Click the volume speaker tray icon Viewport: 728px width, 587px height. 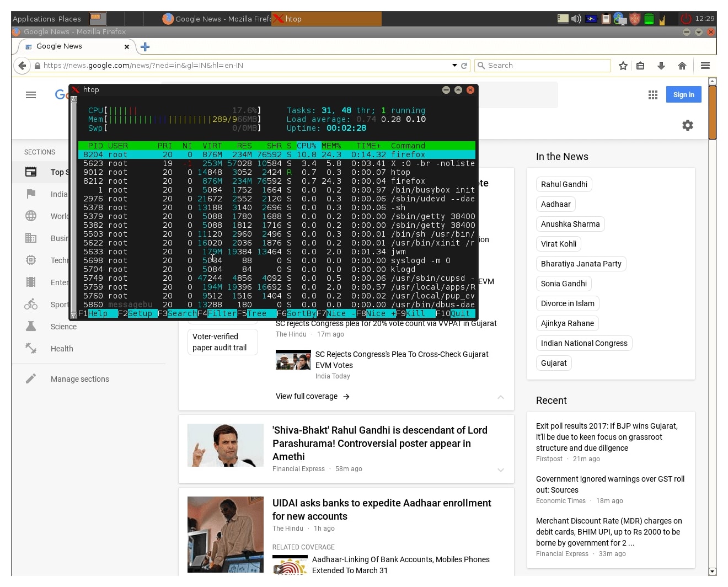[576, 19]
